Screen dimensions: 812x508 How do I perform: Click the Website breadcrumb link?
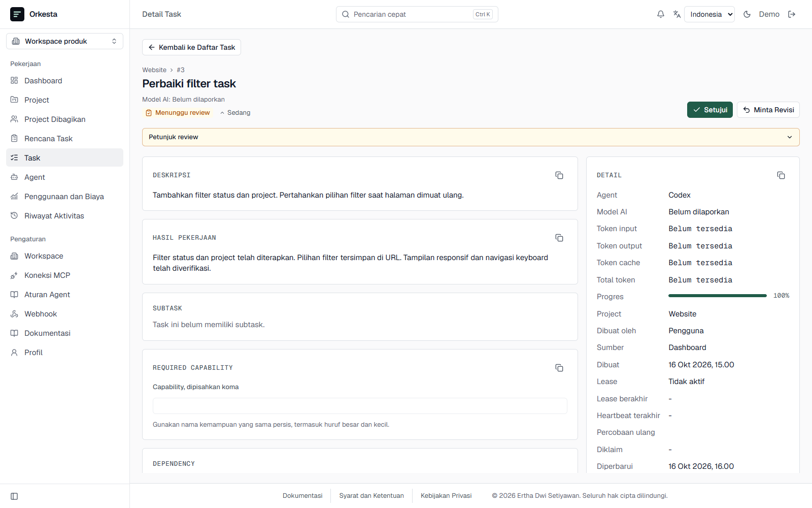click(x=154, y=70)
